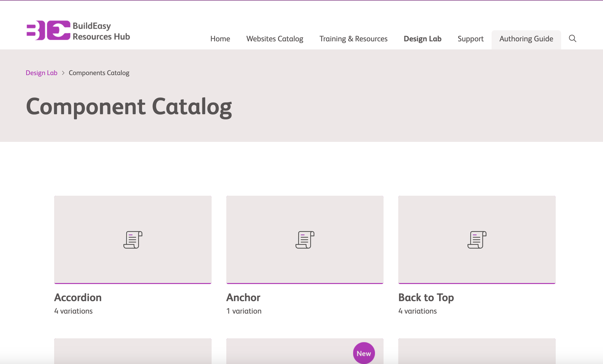Screen dimensions: 603x364
Task: Click the scroll document icon in the Back to Top card
Action: [477, 240]
